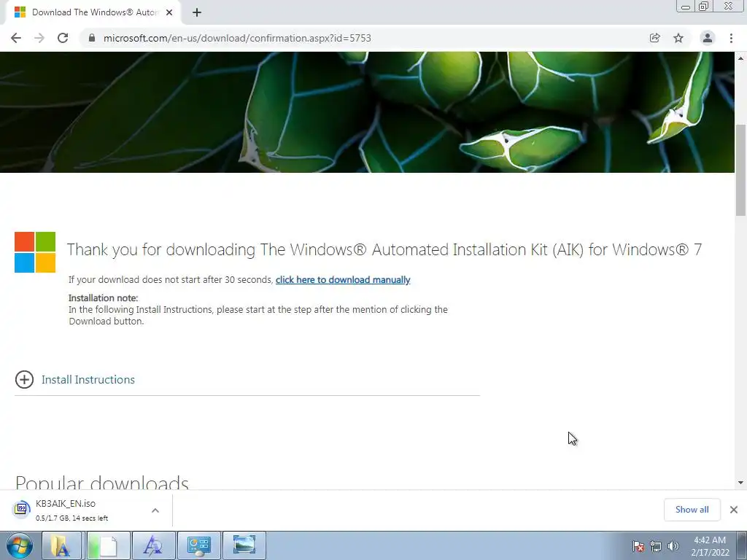Go back to the previous page
747x560 pixels.
(x=16, y=38)
